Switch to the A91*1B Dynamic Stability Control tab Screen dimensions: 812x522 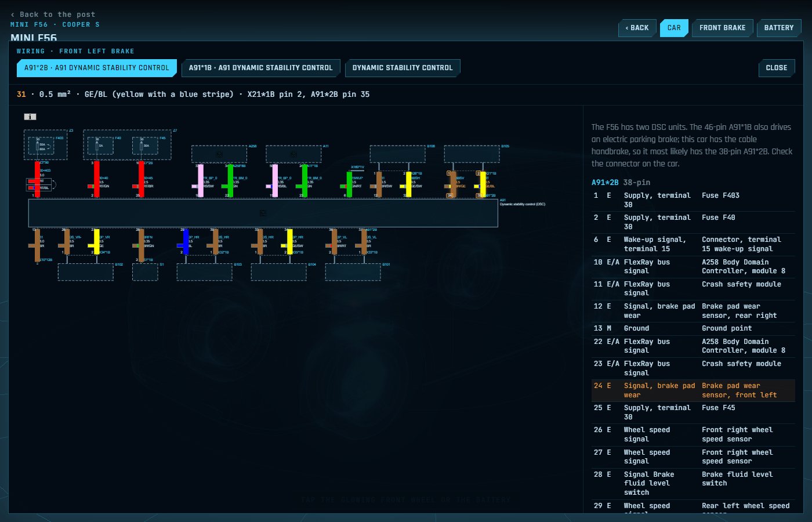(x=261, y=68)
